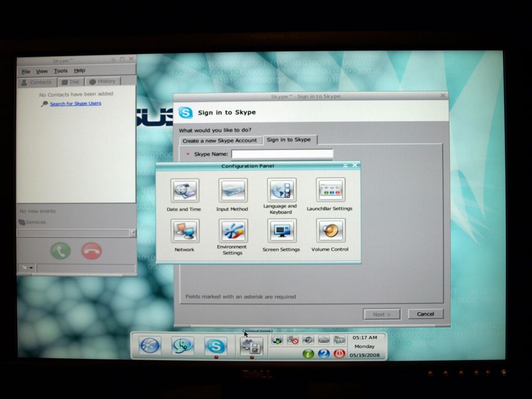Click the Next button in sign-in dialog
Image resolution: width=532 pixels, height=399 pixels.
382,314
